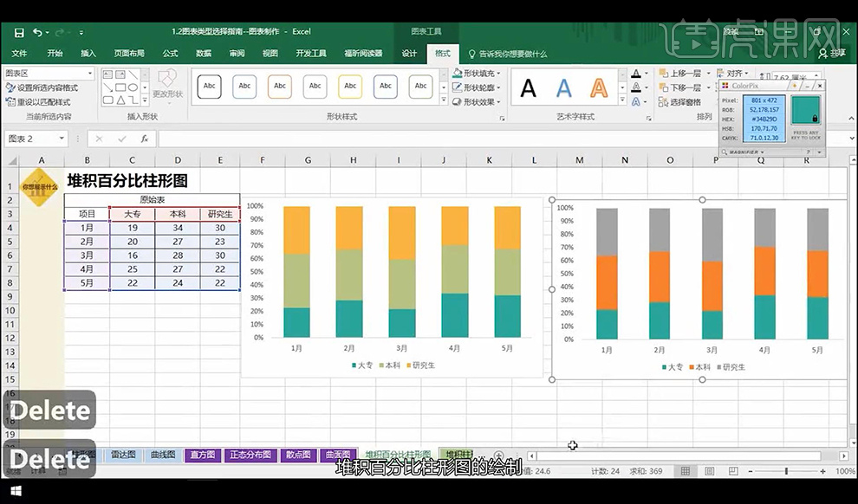The width and height of the screenshot is (858, 504).
Task: Click the teal color swatch in ColorPix
Action: coord(805,108)
